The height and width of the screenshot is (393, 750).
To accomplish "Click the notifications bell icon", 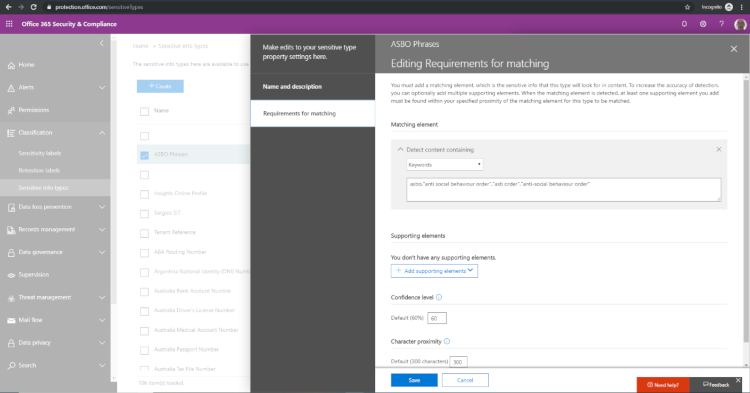I will (x=684, y=24).
